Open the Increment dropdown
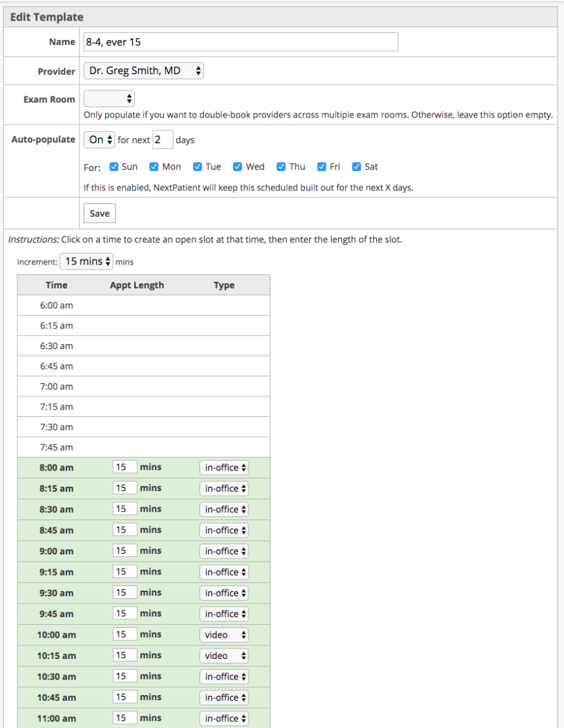The width and height of the screenshot is (564, 728). pyautogui.click(x=86, y=261)
